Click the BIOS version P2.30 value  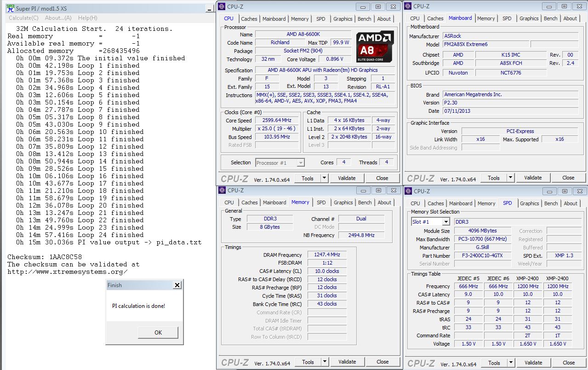click(x=510, y=103)
